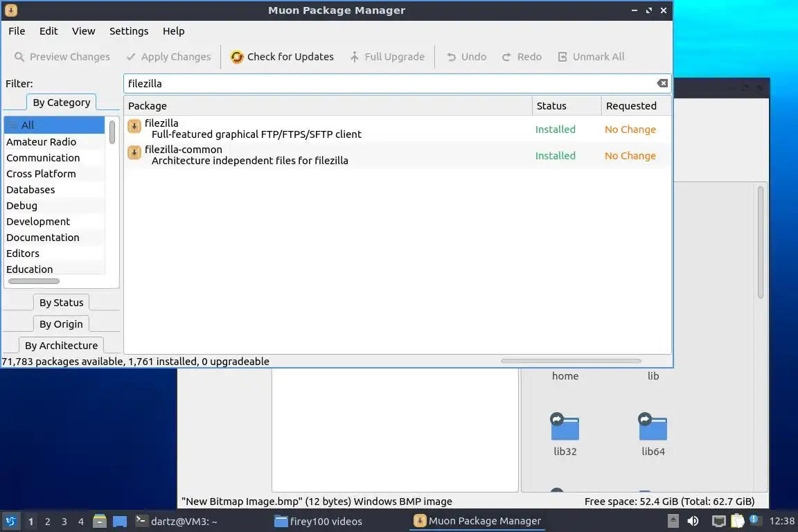Click the category list horizontal scrollbar
The image size is (798, 532).
click(x=33, y=281)
